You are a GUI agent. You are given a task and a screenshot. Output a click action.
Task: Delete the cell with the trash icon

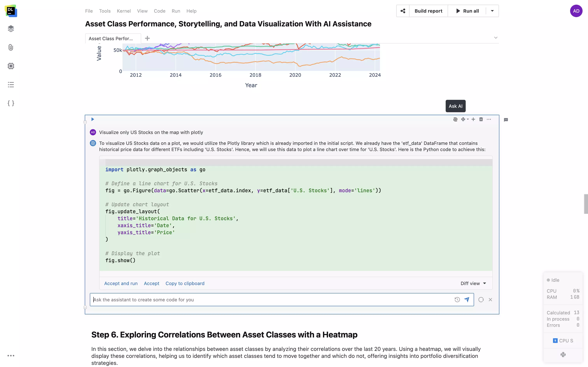(481, 119)
